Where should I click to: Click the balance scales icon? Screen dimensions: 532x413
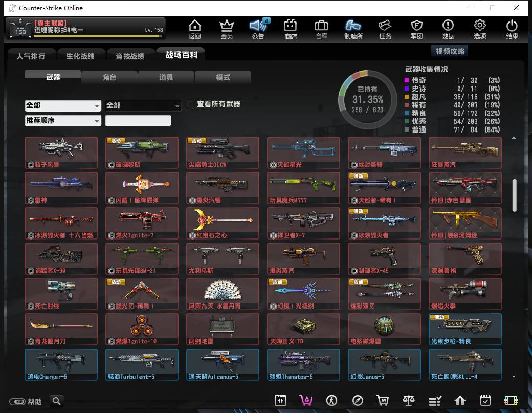point(409,401)
